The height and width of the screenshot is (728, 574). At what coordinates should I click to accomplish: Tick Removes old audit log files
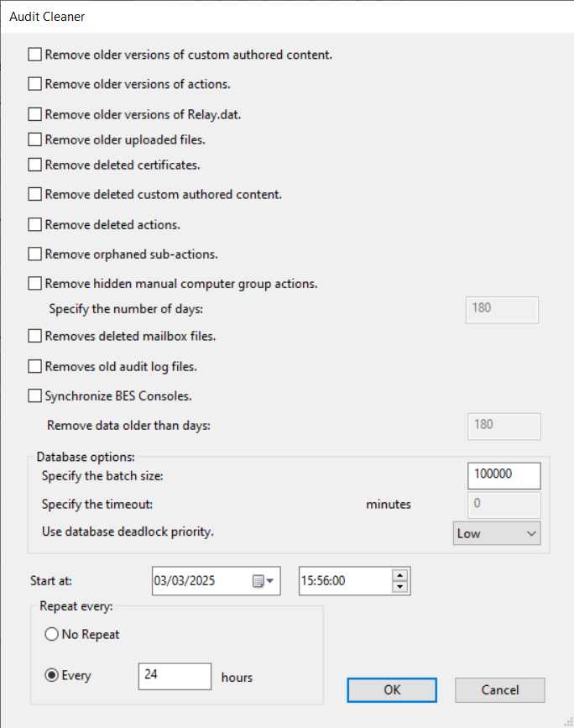(x=34, y=366)
